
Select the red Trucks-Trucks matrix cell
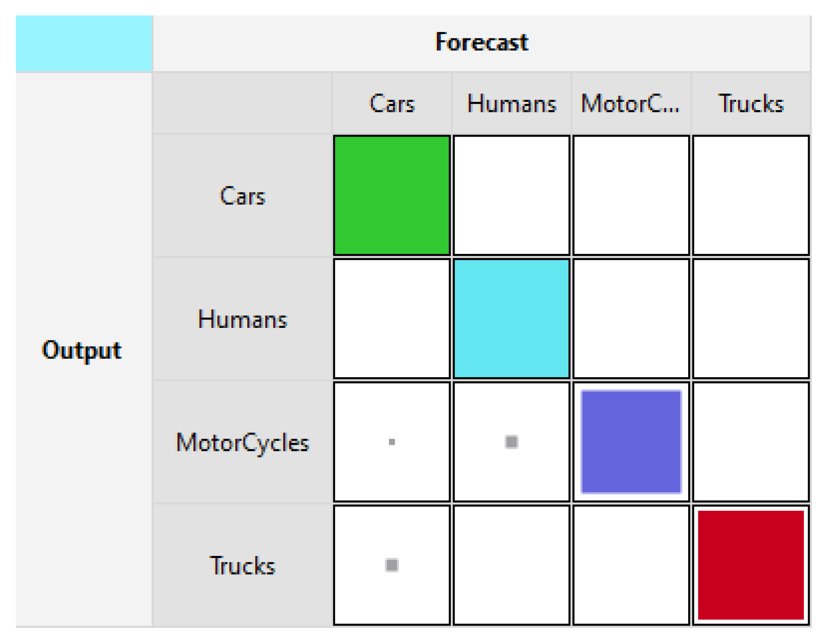tap(750, 565)
